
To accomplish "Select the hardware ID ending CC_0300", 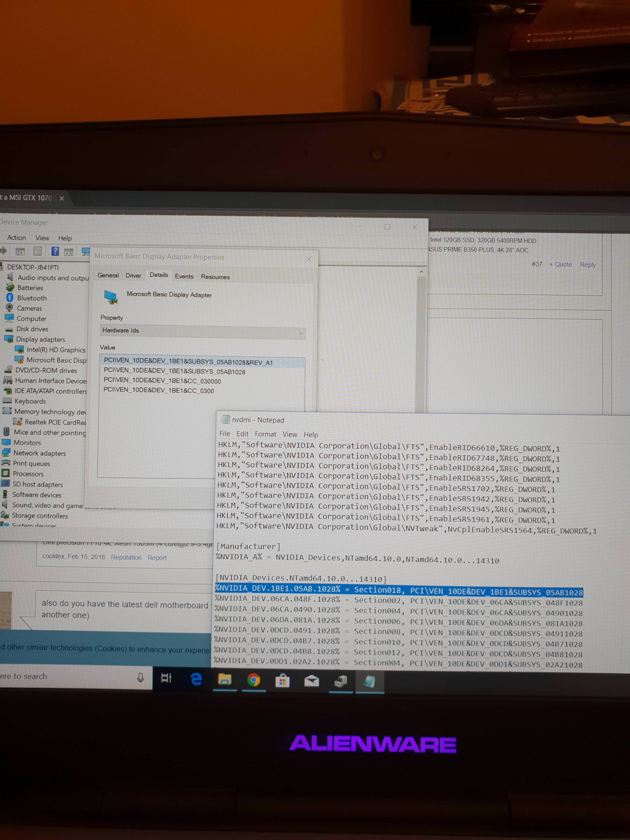I will tap(159, 390).
